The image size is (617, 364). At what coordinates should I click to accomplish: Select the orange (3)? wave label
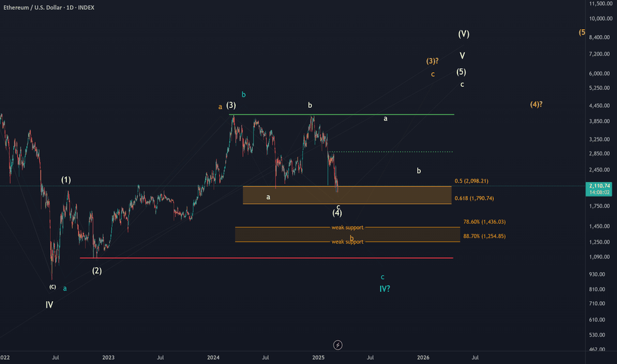[432, 61]
